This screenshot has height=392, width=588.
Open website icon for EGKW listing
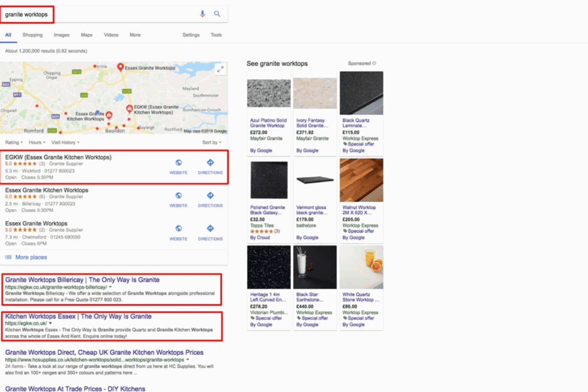pos(178,163)
